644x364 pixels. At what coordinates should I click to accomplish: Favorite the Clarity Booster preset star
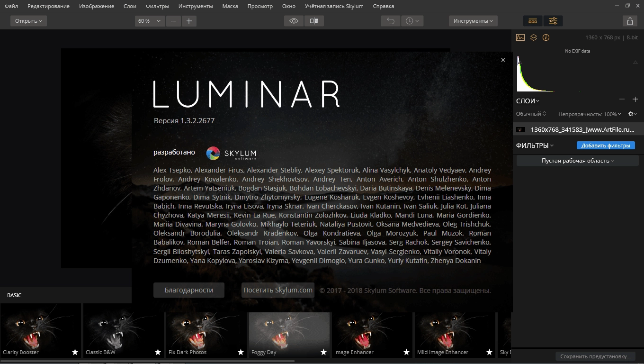coord(75,352)
